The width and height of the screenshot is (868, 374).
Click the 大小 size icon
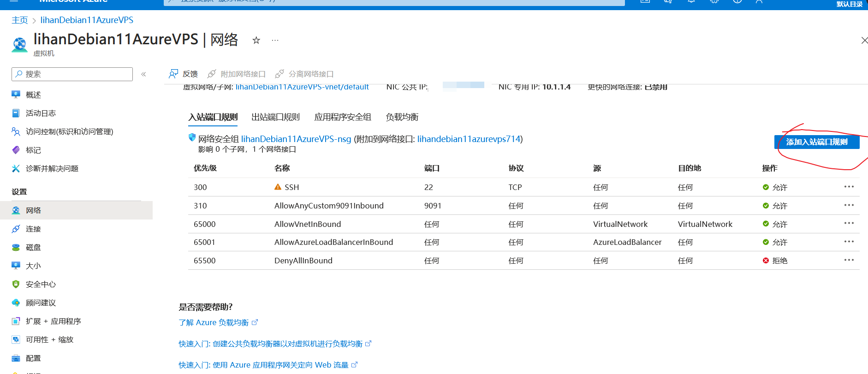[x=16, y=266]
